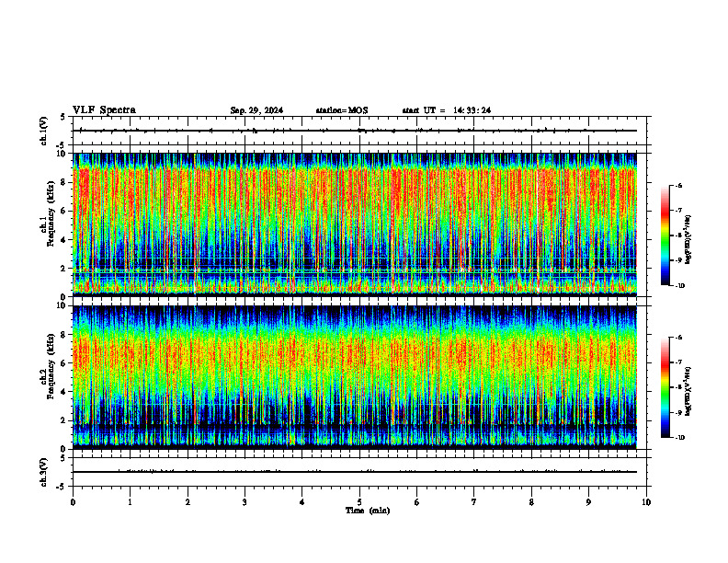
Task: Select the date 'Sep. 29, 2024'
Action: [x=256, y=110]
